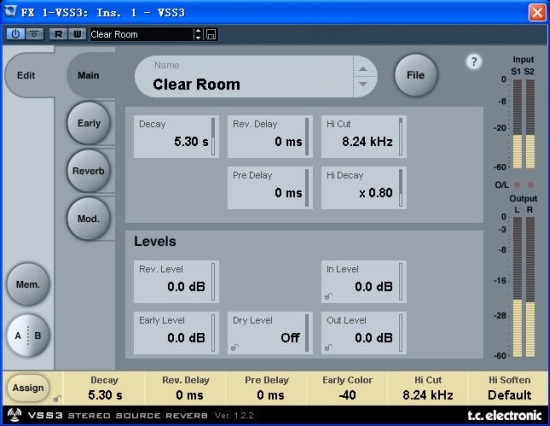The height and width of the screenshot is (426, 550).
Task: Click the Input S1 level meter
Action: [517, 124]
